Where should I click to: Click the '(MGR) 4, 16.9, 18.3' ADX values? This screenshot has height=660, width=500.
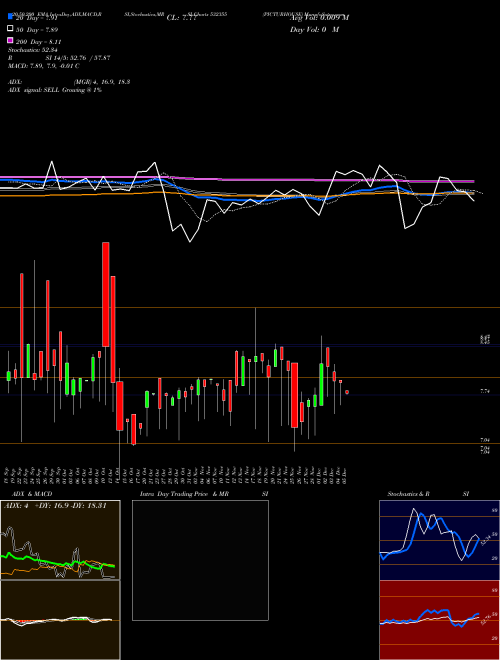101,82
